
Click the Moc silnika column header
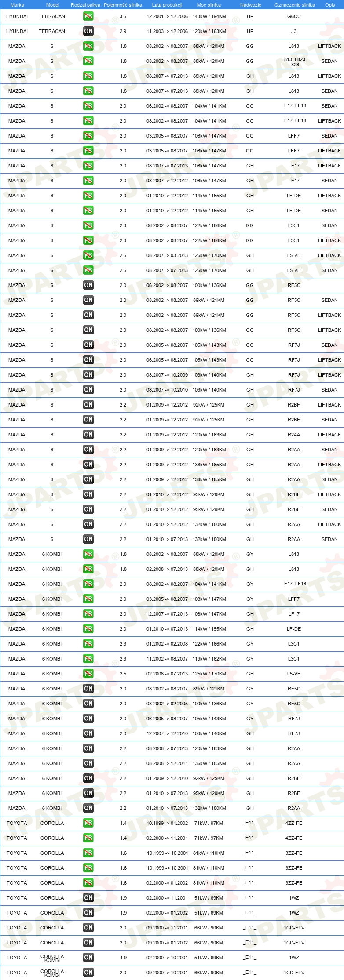(x=209, y=5)
